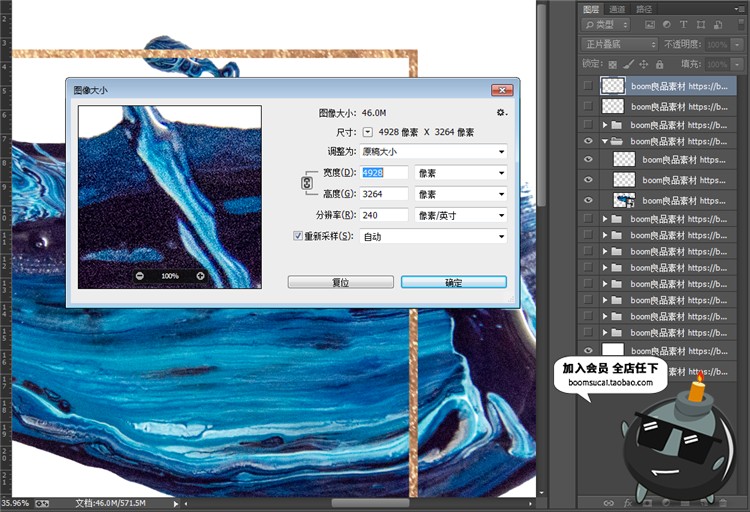Open the 重新采样 自动 method dropdown
Image resolution: width=750 pixels, height=512 pixels.
click(433, 236)
